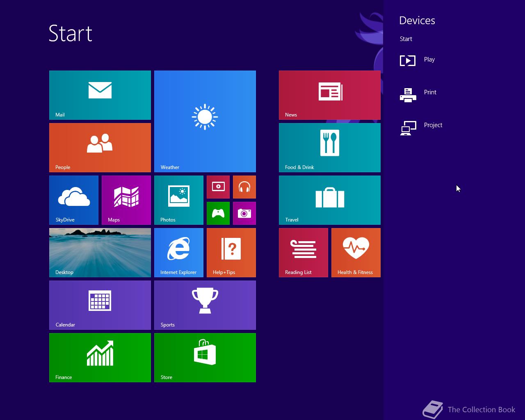Image resolution: width=525 pixels, height=420 pixels.
Task: Open the small Video tile
Action: 218,187
